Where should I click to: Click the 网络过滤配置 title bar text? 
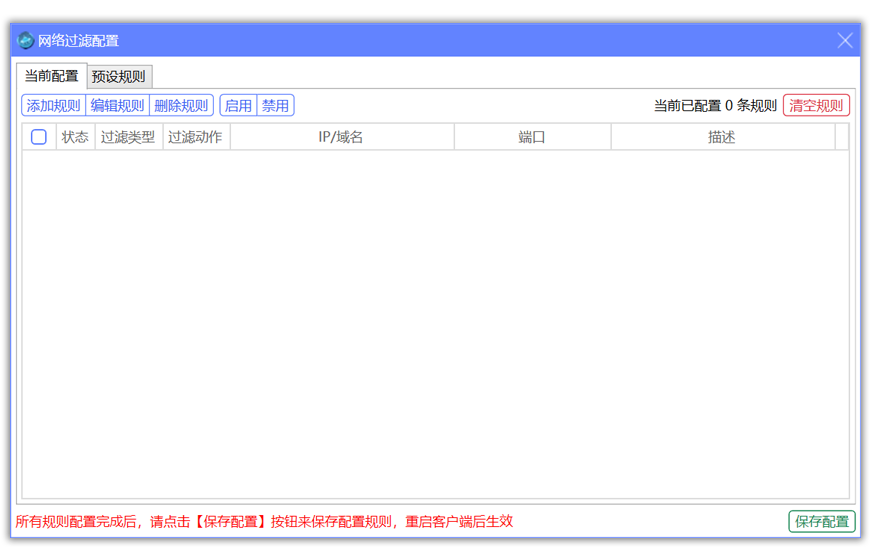point(78,41)
